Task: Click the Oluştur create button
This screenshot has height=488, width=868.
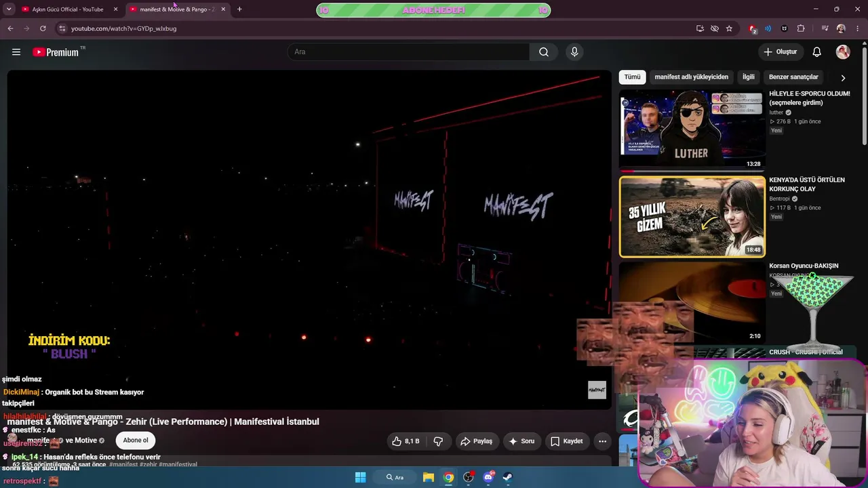Action: tap(781, 52)
